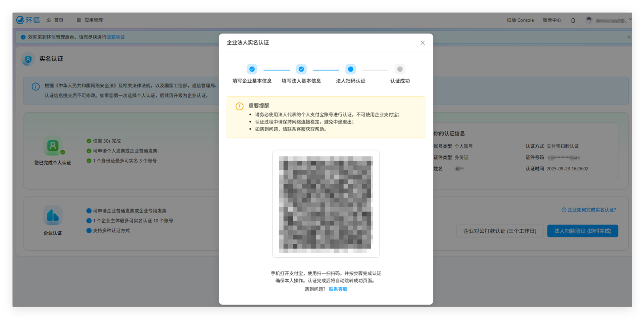Click the 您已完成个人认证 label

53,163
